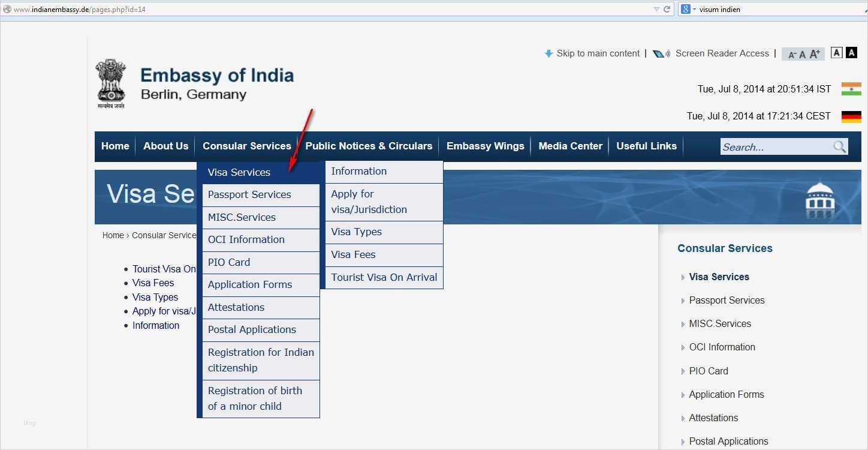Screen dimensions: 868x450
Task: Open Application Forms in the right sidebar
Action: (x=727, y=394)
